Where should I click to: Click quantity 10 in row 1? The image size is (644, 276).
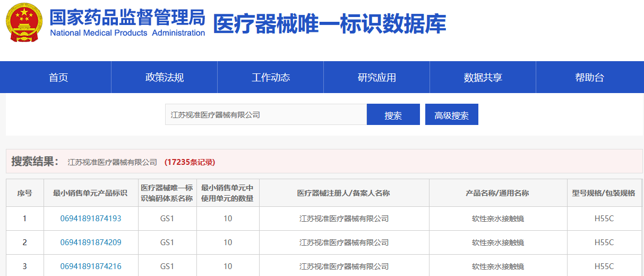coord(228,219)
